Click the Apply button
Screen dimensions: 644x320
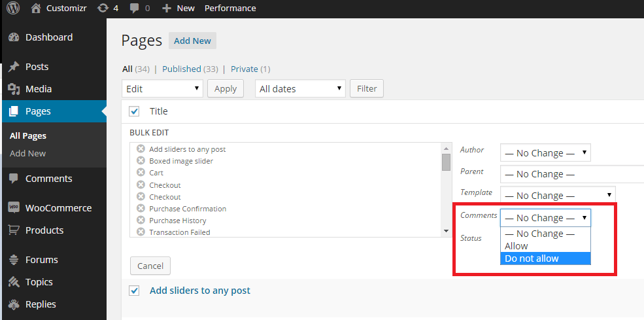coord(226,88)
